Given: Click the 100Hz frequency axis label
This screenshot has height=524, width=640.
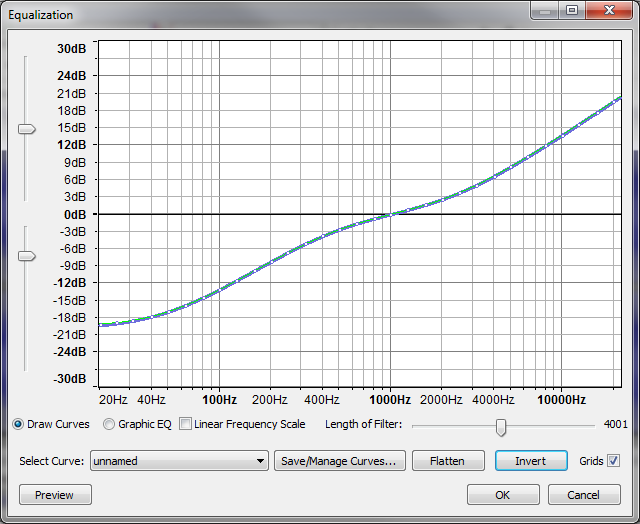Looking at the screenshot, I should click(x=220, y=400).
